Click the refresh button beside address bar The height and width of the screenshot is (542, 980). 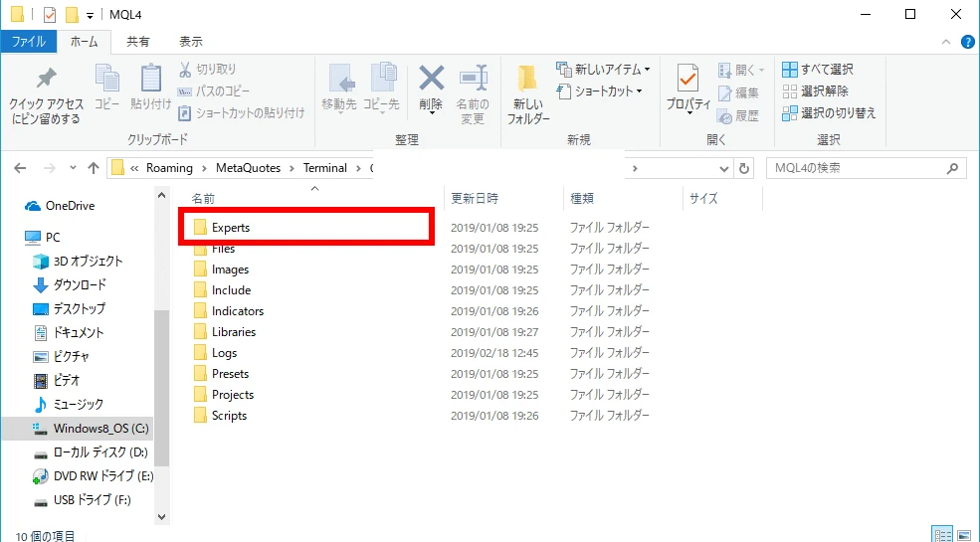pos(746,168)
